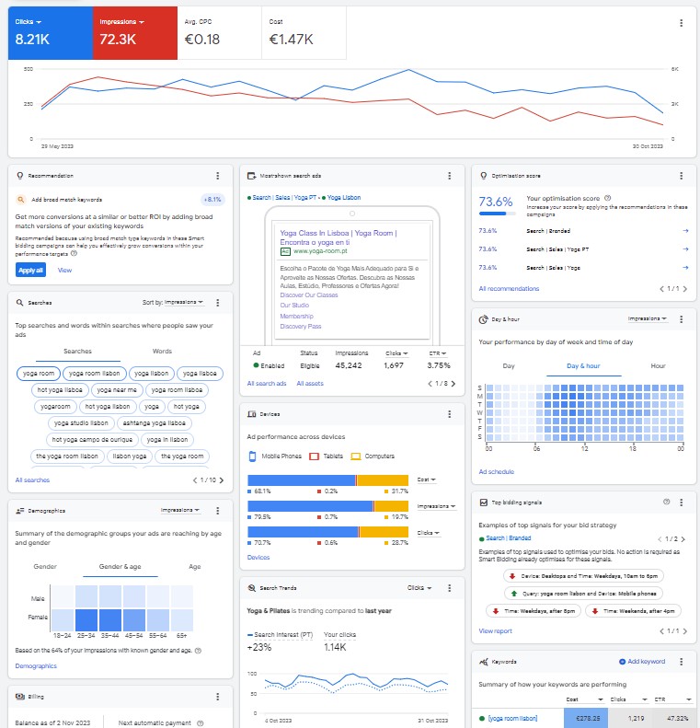Switch to the Words tab in Searches

click(162, 352)
